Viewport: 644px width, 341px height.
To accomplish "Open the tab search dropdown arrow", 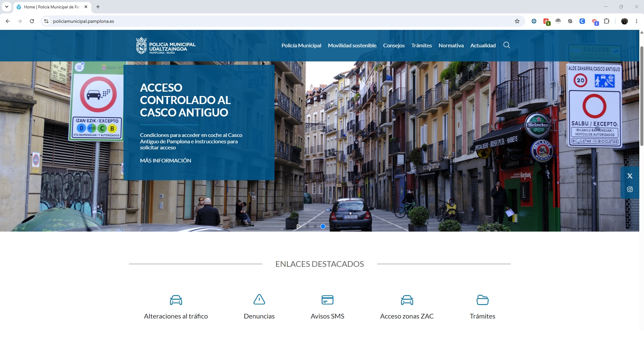I will pos(7,7).
